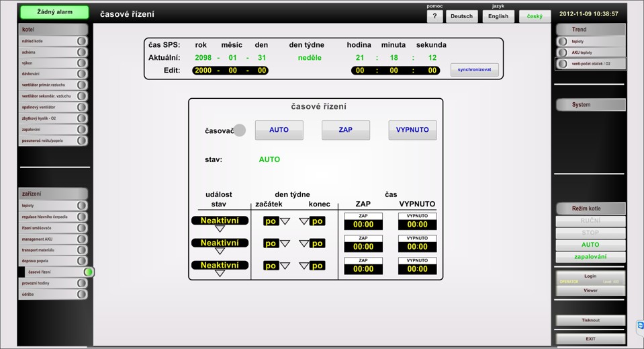The height and width of the screenshot is (349, 644).
Task: Open náhled kotle in kotel menu
Action: [x=52, y=41]
